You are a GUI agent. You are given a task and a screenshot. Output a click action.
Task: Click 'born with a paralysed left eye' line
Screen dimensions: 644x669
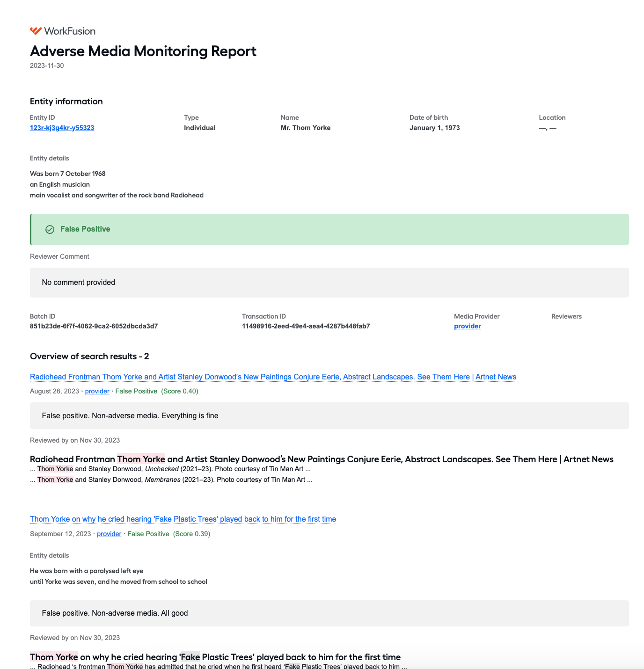pos(87,571)
